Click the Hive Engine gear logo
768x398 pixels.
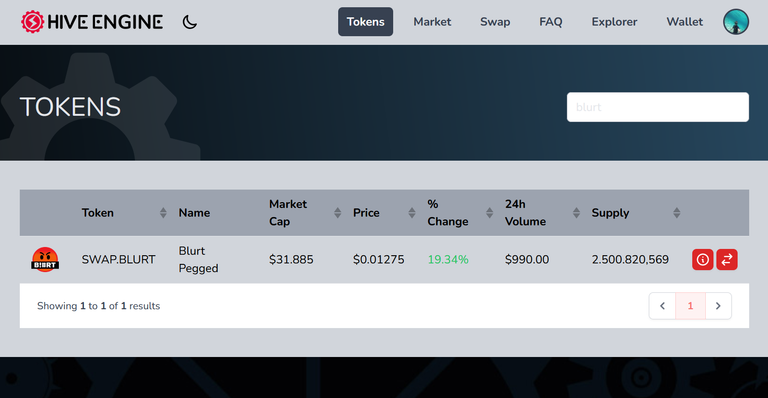pyautogui.click(x=32, y=22)
